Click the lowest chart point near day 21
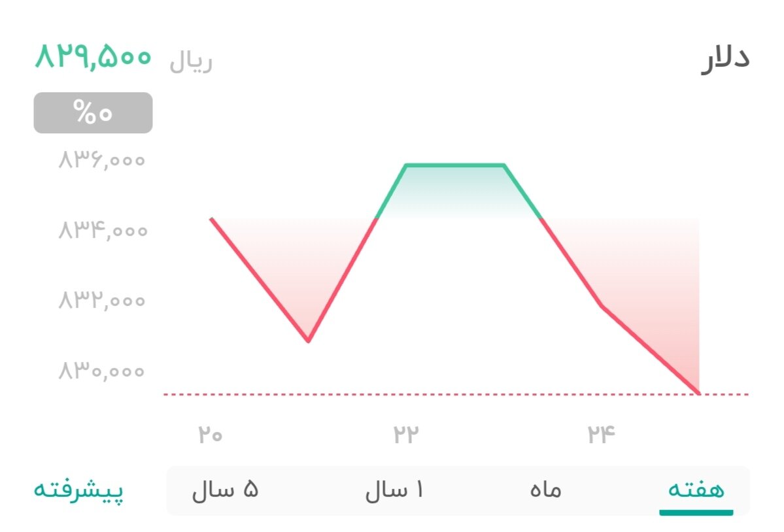 click(x=309, y=341)
